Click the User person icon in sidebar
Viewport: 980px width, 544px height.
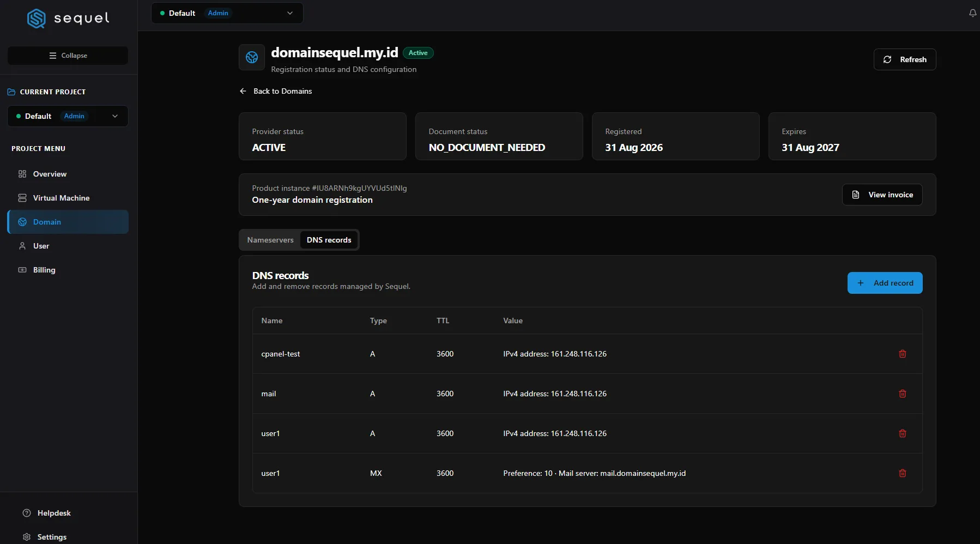22,246
